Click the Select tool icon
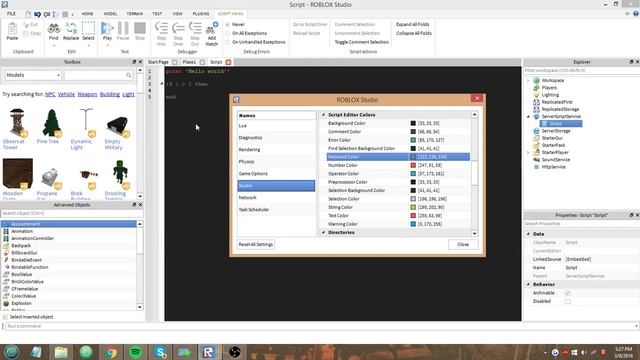Screen dimensions: 640x360 tap(88, 29)
